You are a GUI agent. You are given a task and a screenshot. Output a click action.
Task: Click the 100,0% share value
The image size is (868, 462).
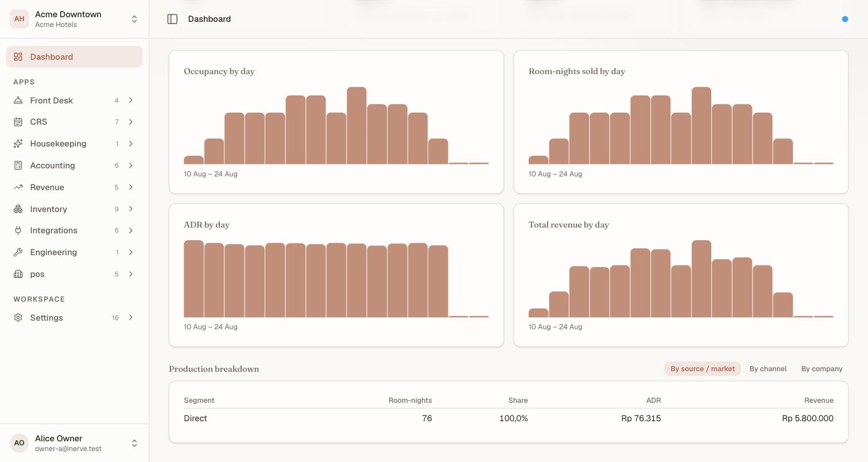(514, 418)
